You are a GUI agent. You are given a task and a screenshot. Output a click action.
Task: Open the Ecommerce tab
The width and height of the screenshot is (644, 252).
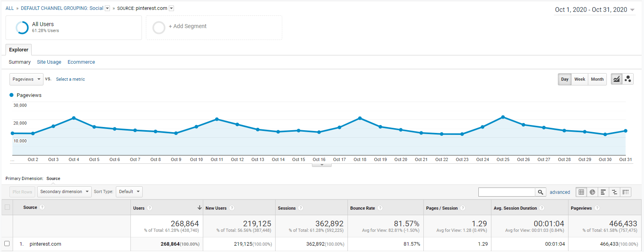pos(81,62)
